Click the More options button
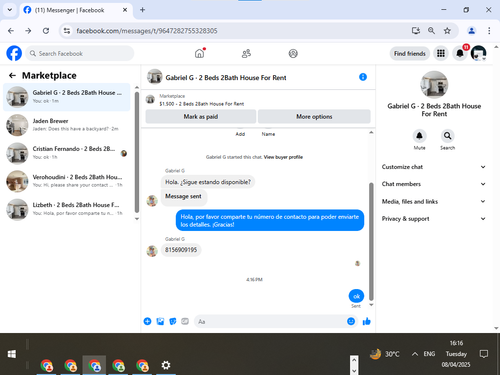The height and width of the screenshot is (375, 500). tap(314, 116)
